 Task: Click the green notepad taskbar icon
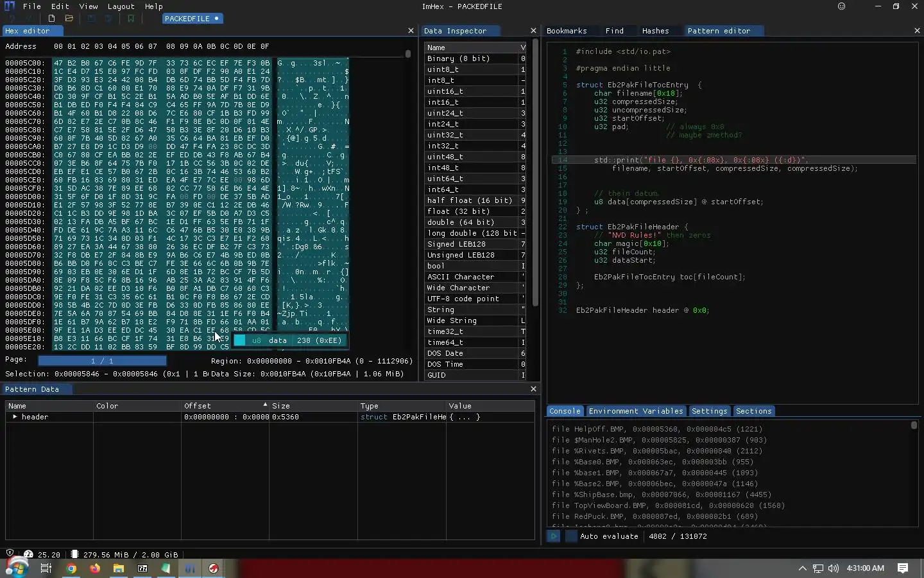[166, 568]
